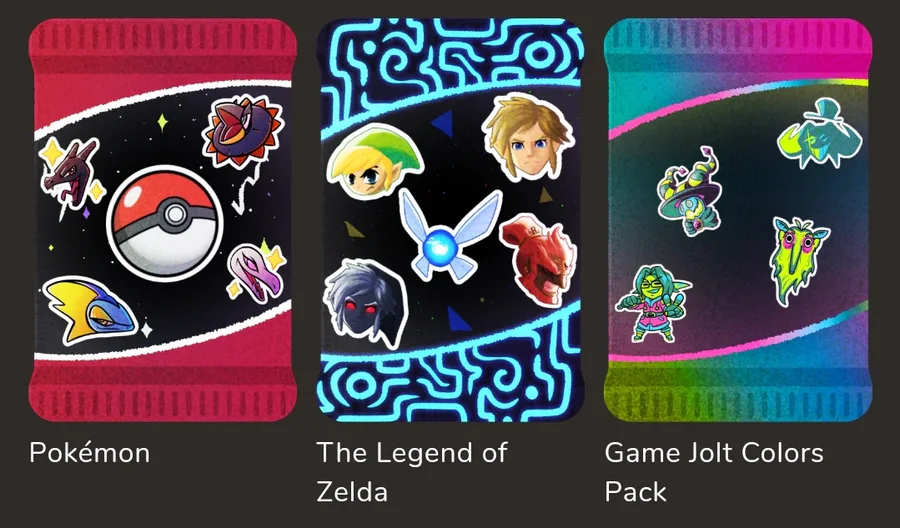Select the blue fairy Navi sticker

[451, 236]
